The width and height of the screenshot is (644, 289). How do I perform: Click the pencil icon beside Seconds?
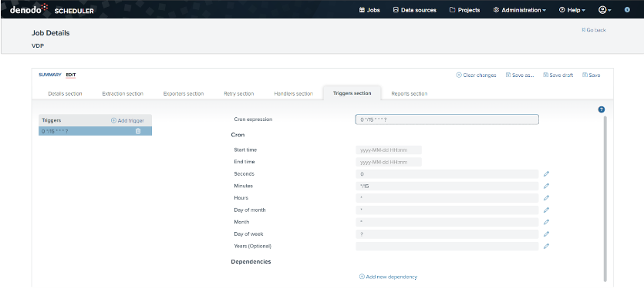pos(546,173)
